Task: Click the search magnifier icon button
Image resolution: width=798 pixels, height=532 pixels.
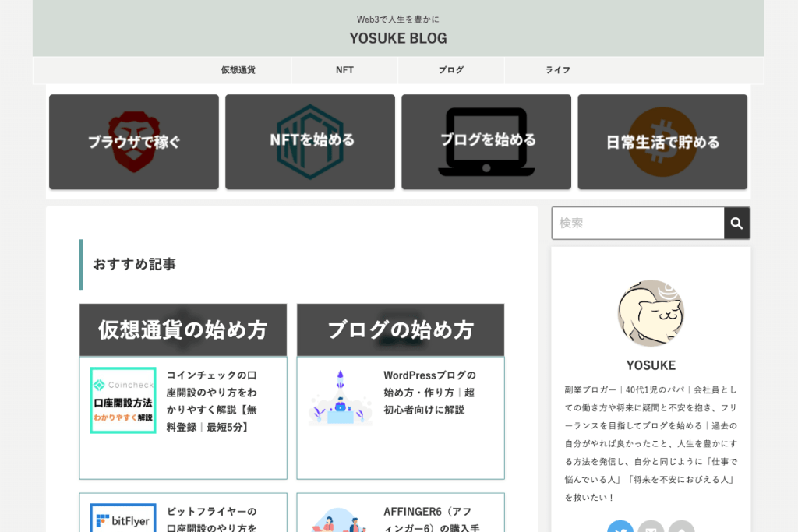Action: [x=736, y=224]
